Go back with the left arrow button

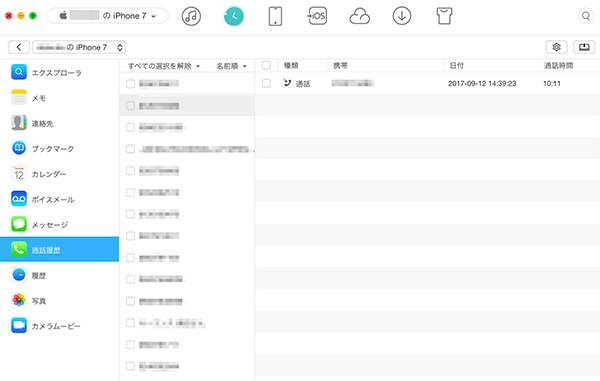coord(19,47)
